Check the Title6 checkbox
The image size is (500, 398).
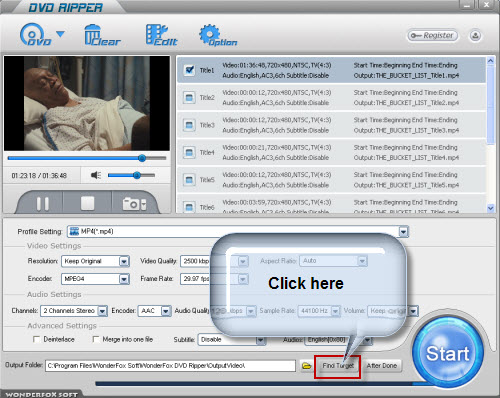pos(189,207)
